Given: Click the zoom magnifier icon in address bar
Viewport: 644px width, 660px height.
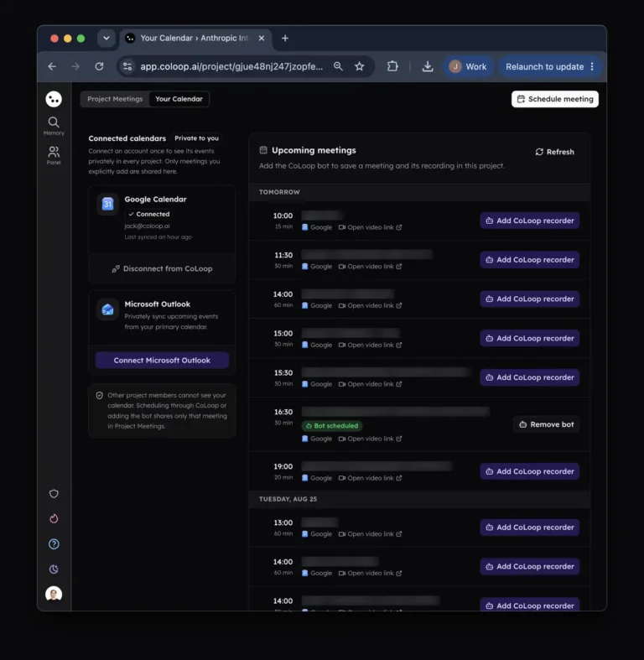Looking at the screenshot, I should click(x=338, y=66).
